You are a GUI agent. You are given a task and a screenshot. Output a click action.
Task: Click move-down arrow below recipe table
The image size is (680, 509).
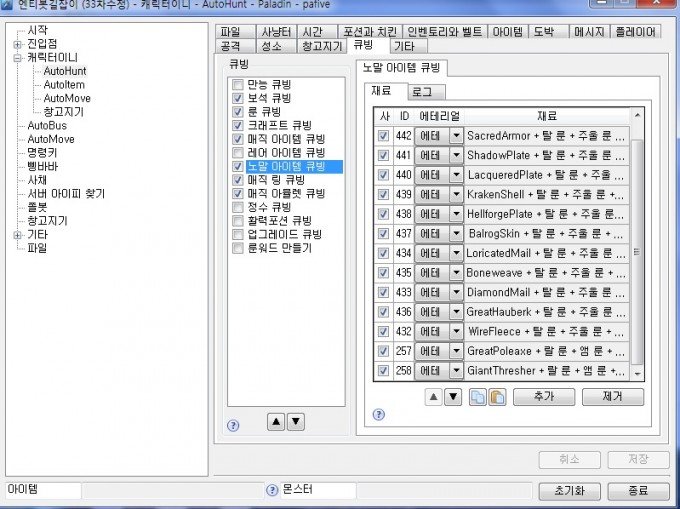pos(452,397)
